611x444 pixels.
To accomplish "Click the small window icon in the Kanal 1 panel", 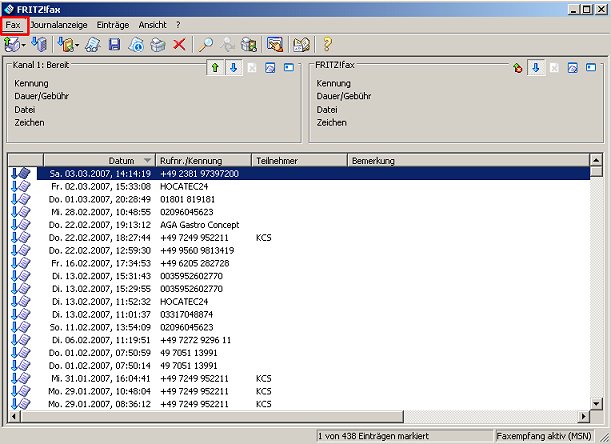I will point(289,67).
